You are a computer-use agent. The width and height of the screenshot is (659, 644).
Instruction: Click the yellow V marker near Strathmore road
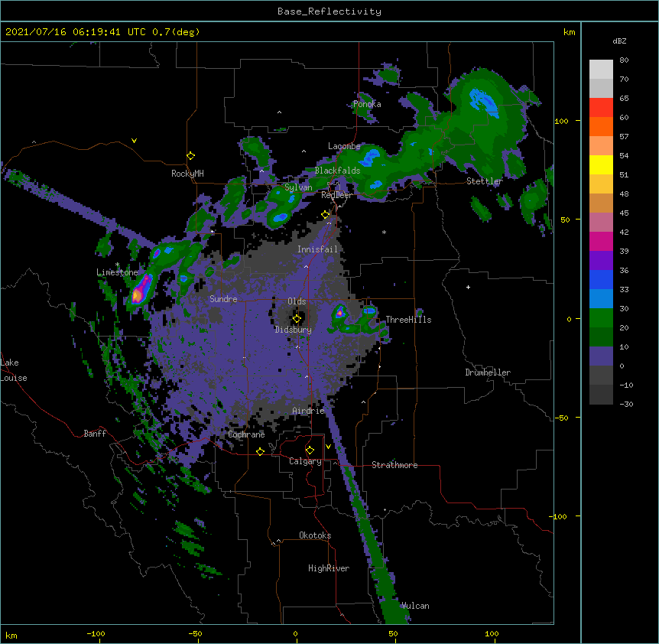coord(328,447)
